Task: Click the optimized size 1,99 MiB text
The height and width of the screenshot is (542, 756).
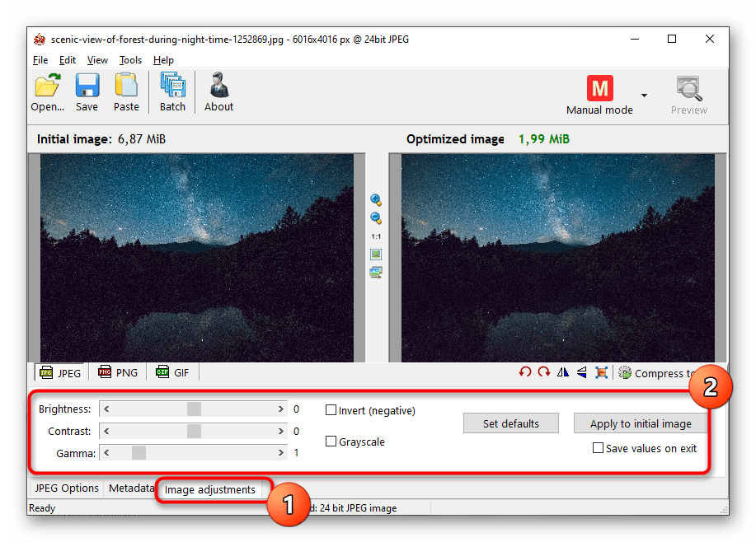Action: (x=544, y=139)
